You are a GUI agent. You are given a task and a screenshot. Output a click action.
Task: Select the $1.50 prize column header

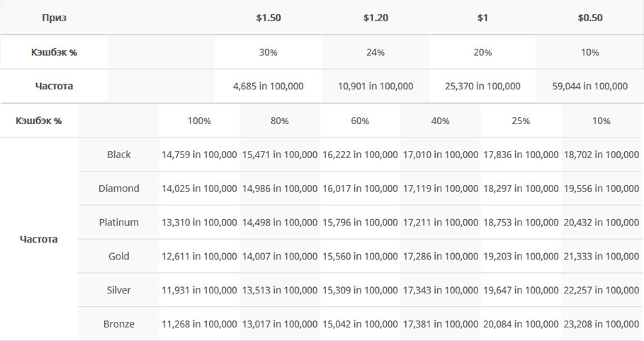(x=269, y=18)
